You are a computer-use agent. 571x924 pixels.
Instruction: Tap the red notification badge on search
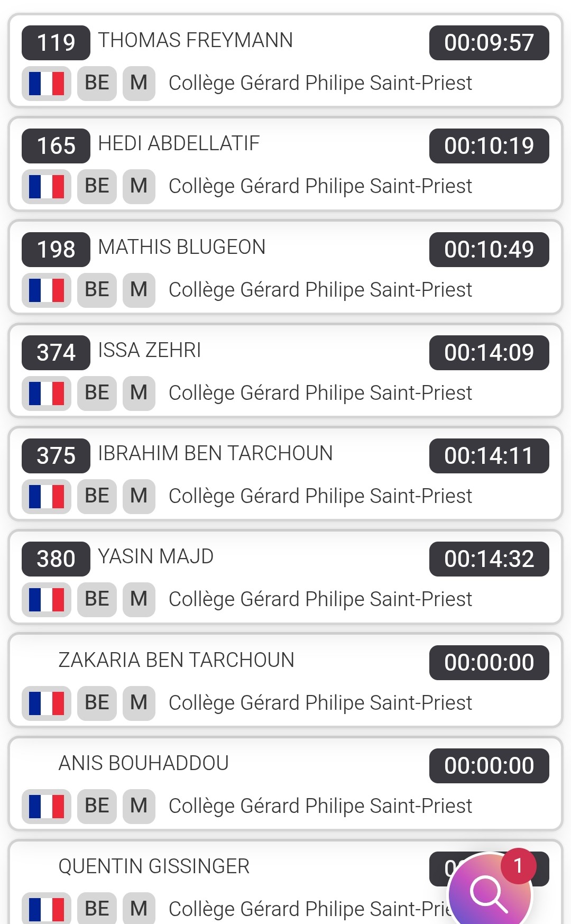point(518,866)
